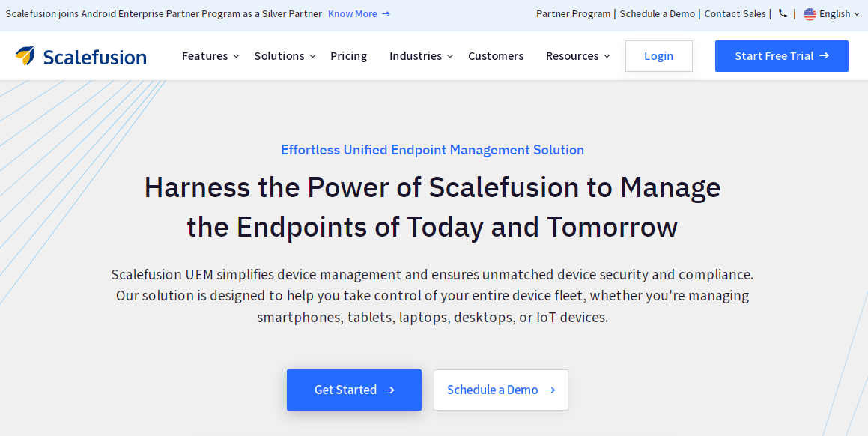
Task: Click the arrow icon in Get Started
Action: tap(389, 390)
